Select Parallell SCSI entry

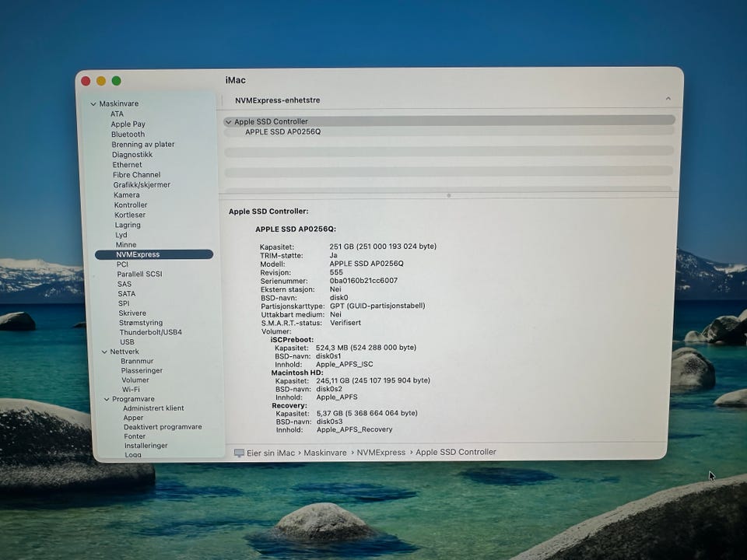tap(139, 275)
